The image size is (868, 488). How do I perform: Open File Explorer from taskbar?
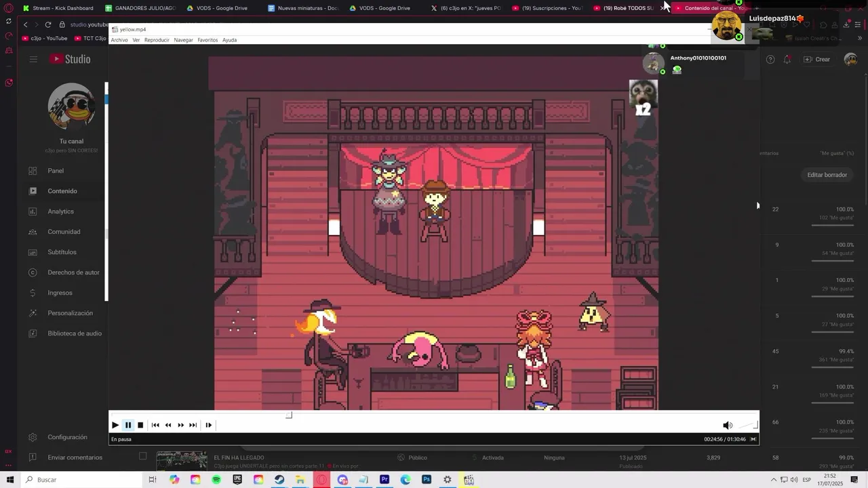[300, 480]
